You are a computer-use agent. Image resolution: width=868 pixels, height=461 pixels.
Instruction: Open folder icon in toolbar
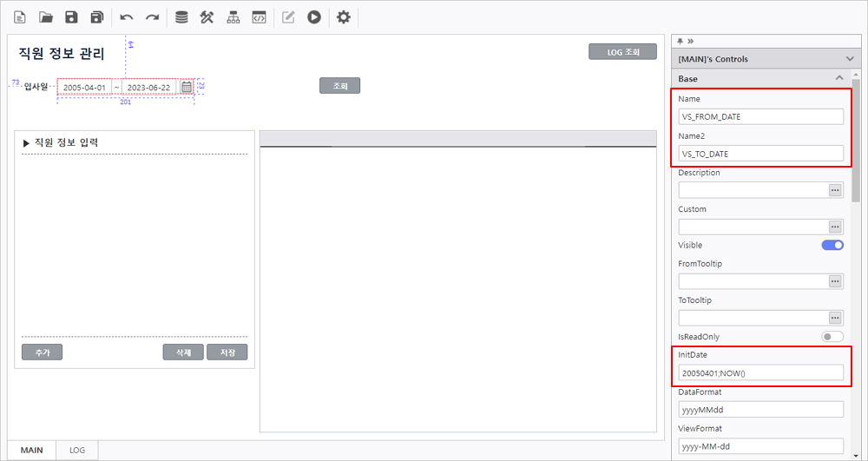pyautogui.click(x=46, y=17)
